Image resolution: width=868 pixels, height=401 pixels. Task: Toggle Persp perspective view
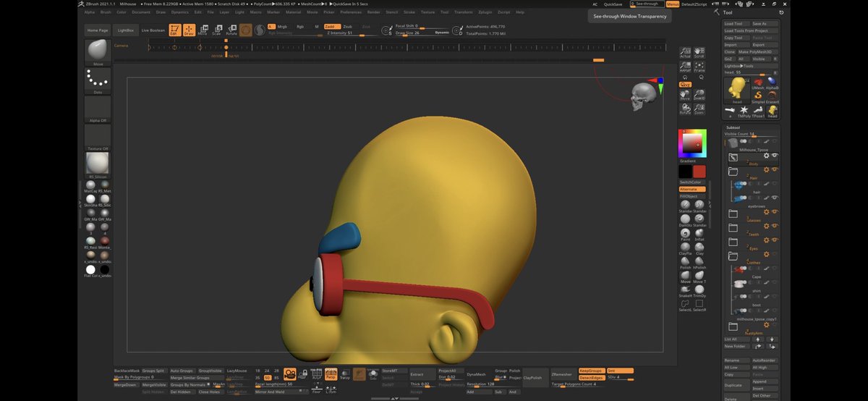[331, 373]
